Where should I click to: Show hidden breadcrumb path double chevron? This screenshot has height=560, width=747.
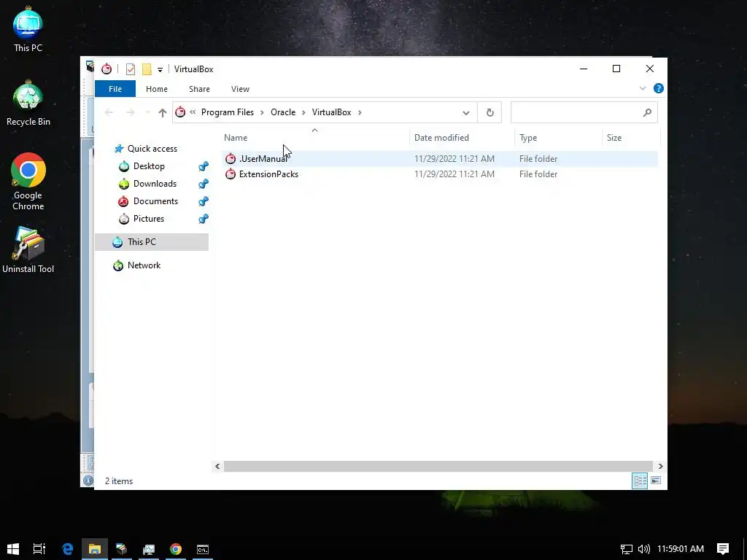(x=193, y=112)
